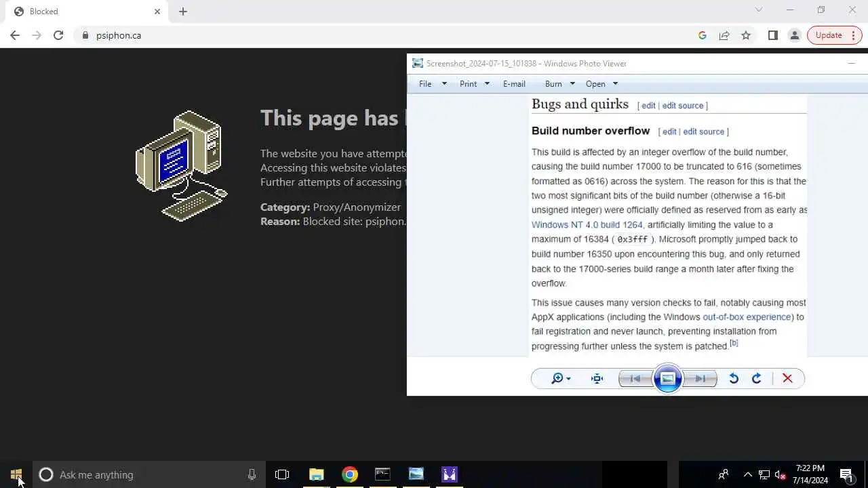Image resolution: width=868 pixels, height=488 pixels.
Task: Play slide show in Photo Viewer
Action: point(667,379)
